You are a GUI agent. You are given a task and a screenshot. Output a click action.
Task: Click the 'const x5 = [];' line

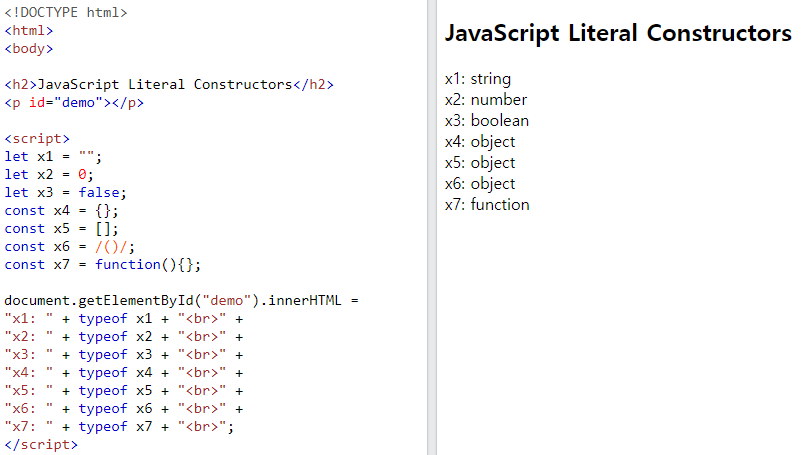click(62, 228)
